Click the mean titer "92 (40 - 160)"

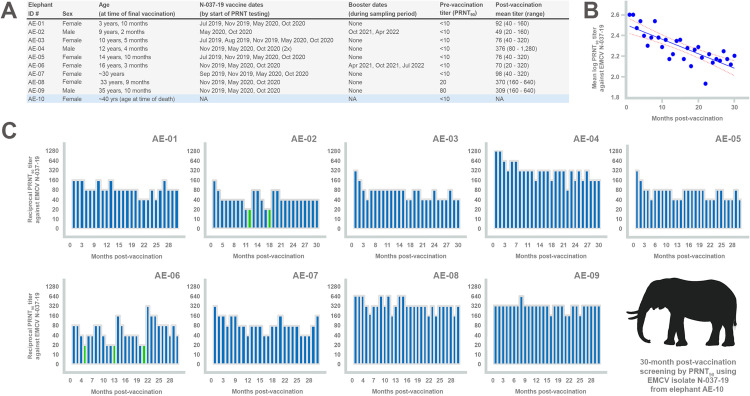tap(512, 23)
